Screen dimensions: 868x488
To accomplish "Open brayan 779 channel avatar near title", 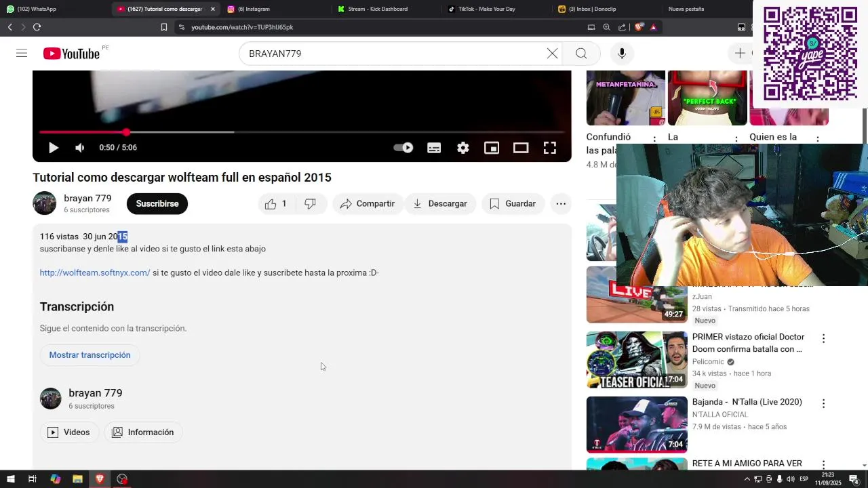I will [45, 203].
